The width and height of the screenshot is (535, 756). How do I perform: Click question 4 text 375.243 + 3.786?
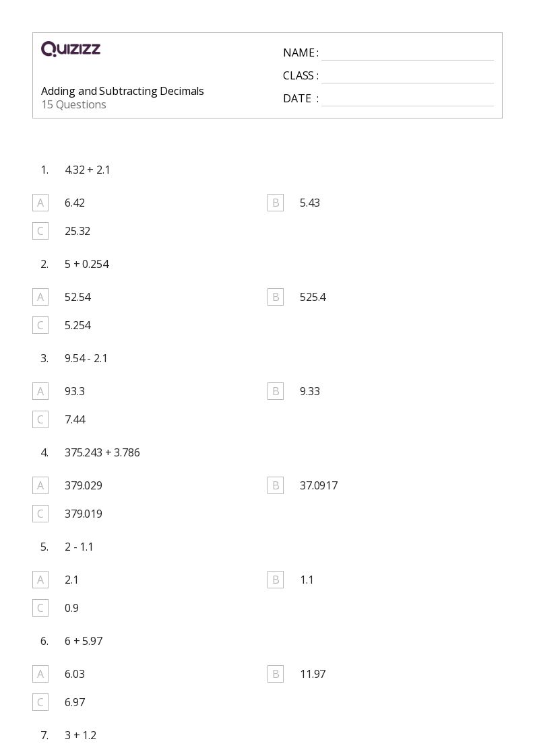pos(102,453)
